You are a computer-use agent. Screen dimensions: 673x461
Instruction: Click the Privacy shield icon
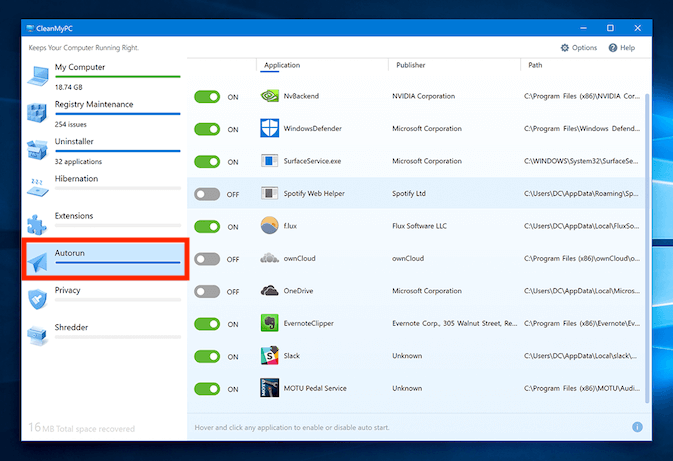pos(37,299)
